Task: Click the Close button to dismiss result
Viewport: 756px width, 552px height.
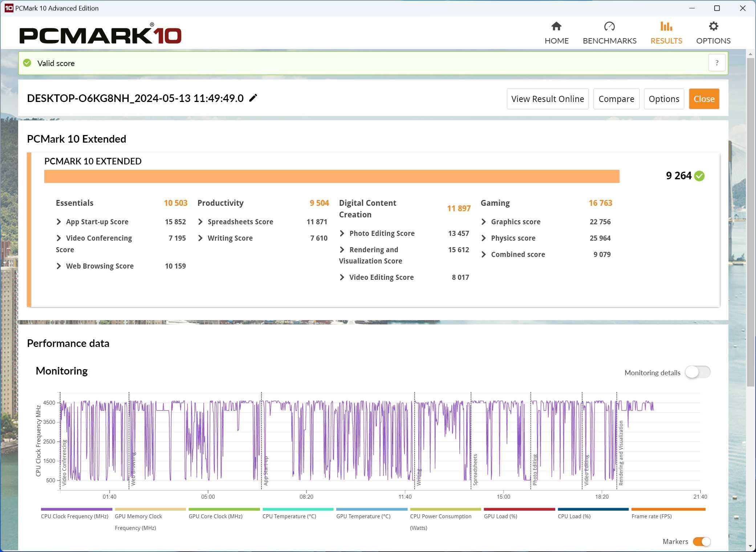Action: click(x=703, y=99)
